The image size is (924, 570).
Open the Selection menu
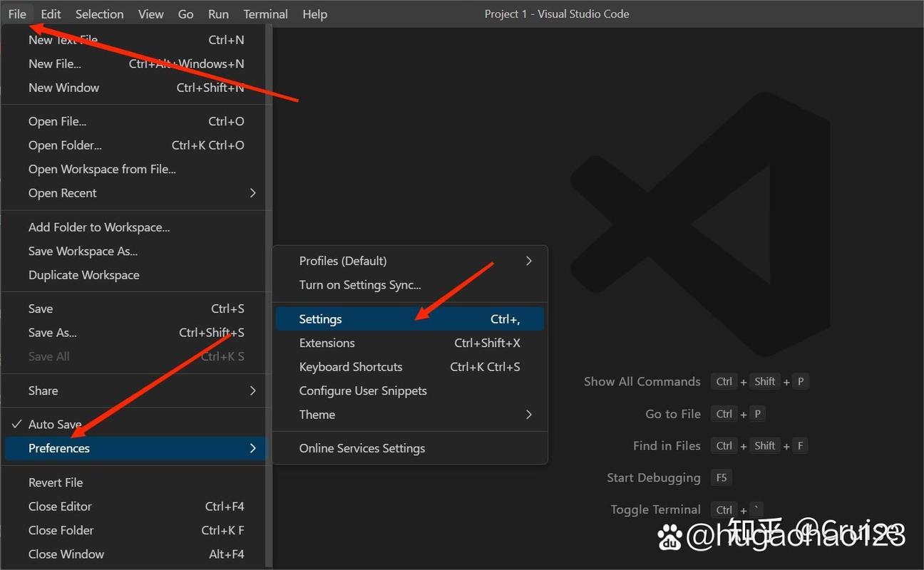99,14
